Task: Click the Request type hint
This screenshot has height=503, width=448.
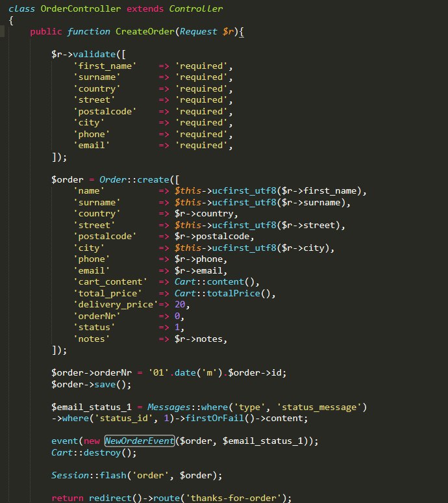Action: tap(199, 31)
